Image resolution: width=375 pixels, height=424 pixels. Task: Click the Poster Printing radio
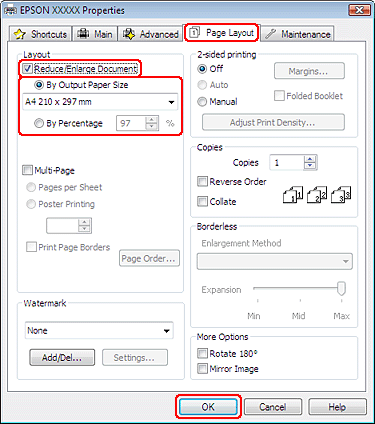click(31, 204)
